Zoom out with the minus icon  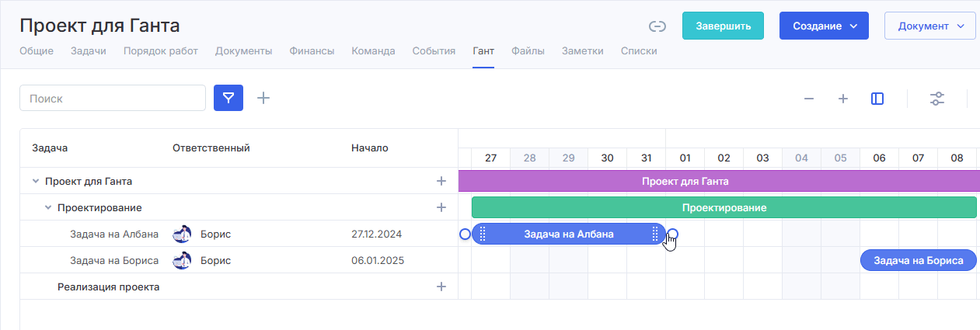coord(809,99)
